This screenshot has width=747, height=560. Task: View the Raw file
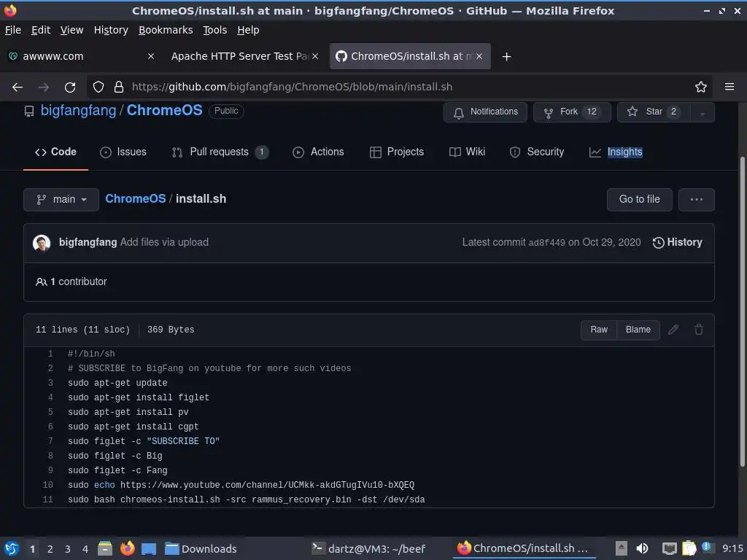599,330
